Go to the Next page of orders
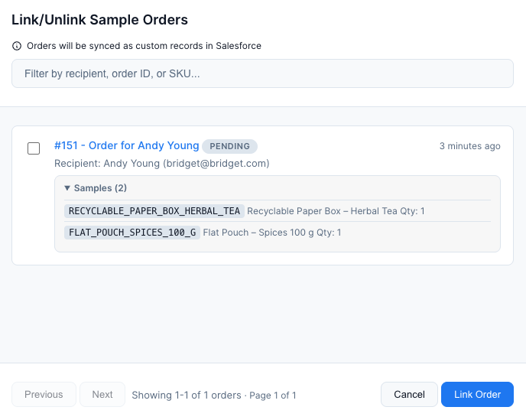The height and width of the screenshot is (420, 526). 102,395
